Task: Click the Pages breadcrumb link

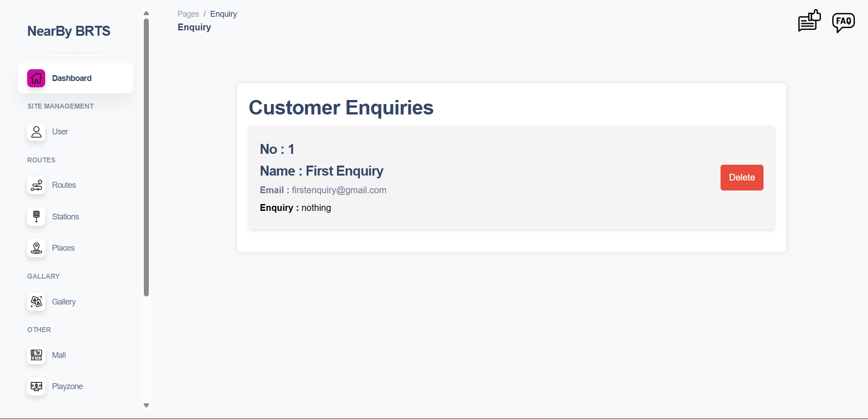Action: (188, 14)
